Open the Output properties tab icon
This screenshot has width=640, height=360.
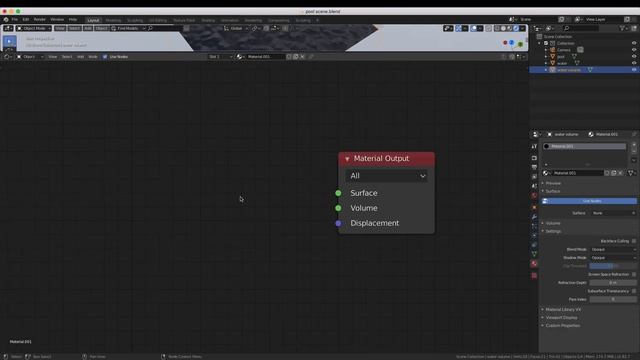click(534, 167)
